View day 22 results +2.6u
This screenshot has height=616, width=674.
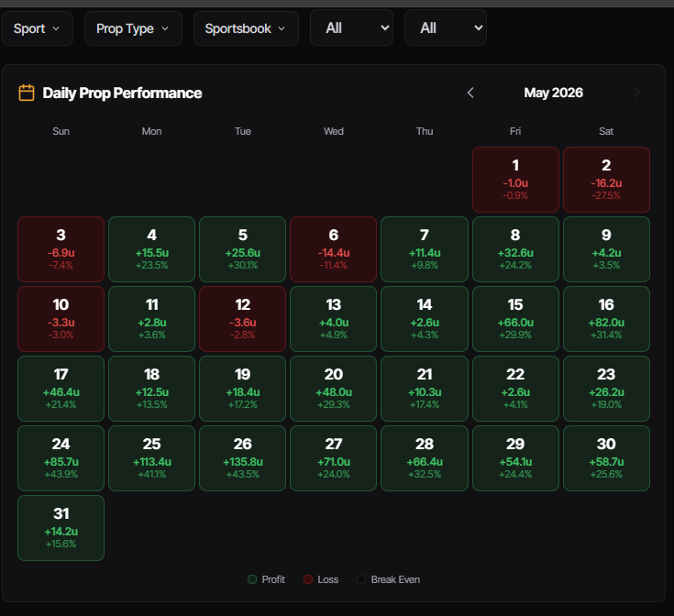tap(515, 389)
